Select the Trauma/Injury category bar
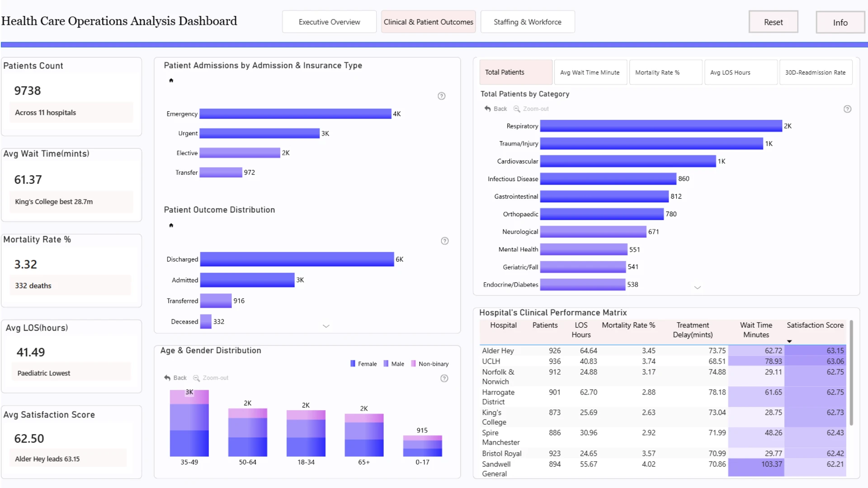Viewport: 868px width, 488px height. pyautogui.click(x=651, y=144)
